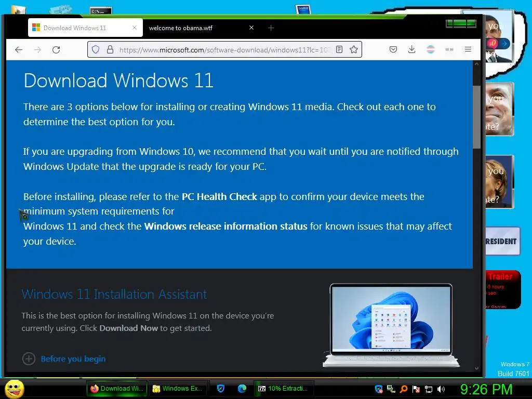Image resolution: width=532 pixels, height=399 pixels.
Task: Open Windows release information status link
Action: 225,227
